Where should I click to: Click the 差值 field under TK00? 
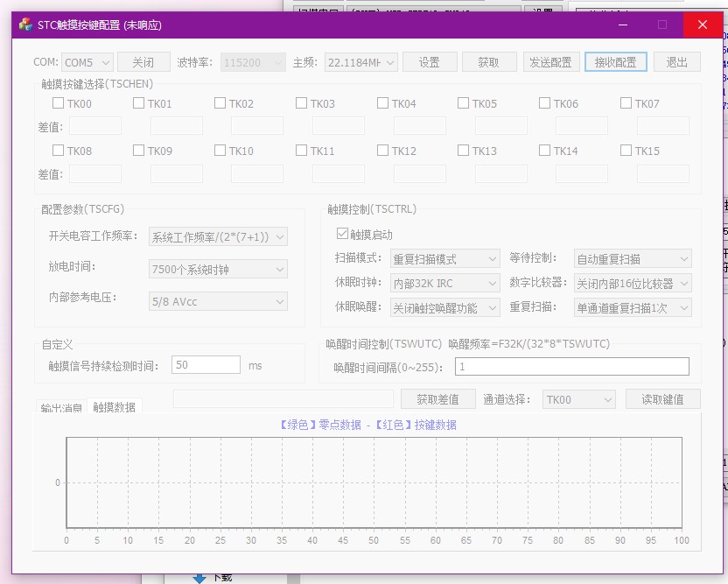[95, 126]
